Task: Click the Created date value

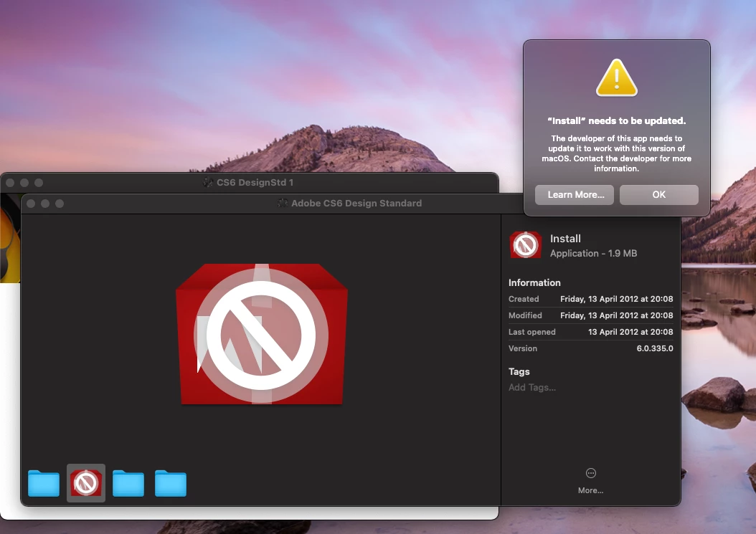Action: point(617,299)
